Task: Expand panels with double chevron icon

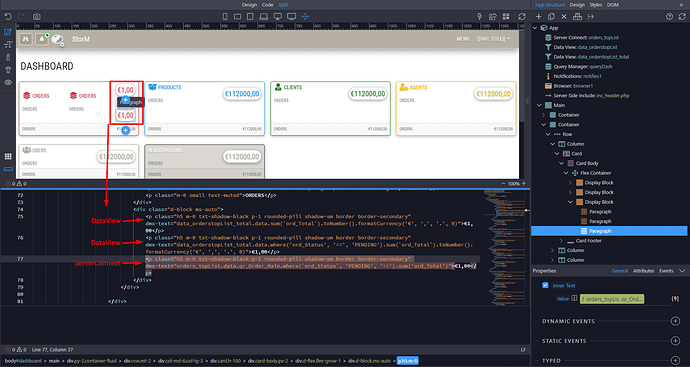Action: click(682, 5)
